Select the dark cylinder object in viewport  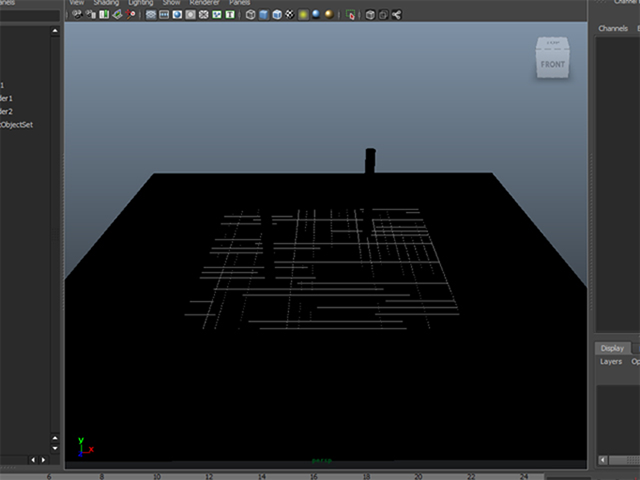[370, 160]
